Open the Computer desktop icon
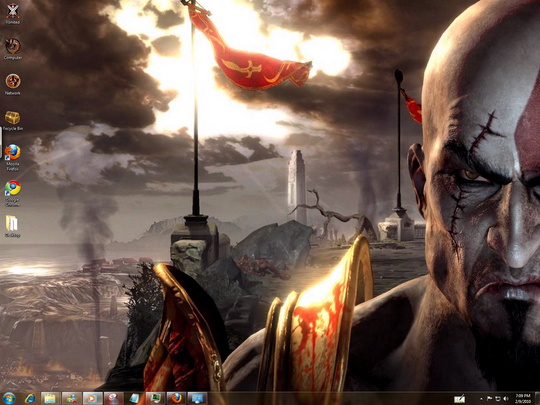Viewport: 540px width, 405px height. (x=13, y=49)
